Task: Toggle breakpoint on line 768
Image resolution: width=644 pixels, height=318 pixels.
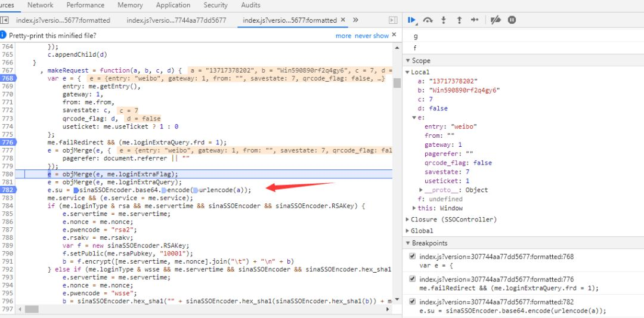Action: point(8,78)
